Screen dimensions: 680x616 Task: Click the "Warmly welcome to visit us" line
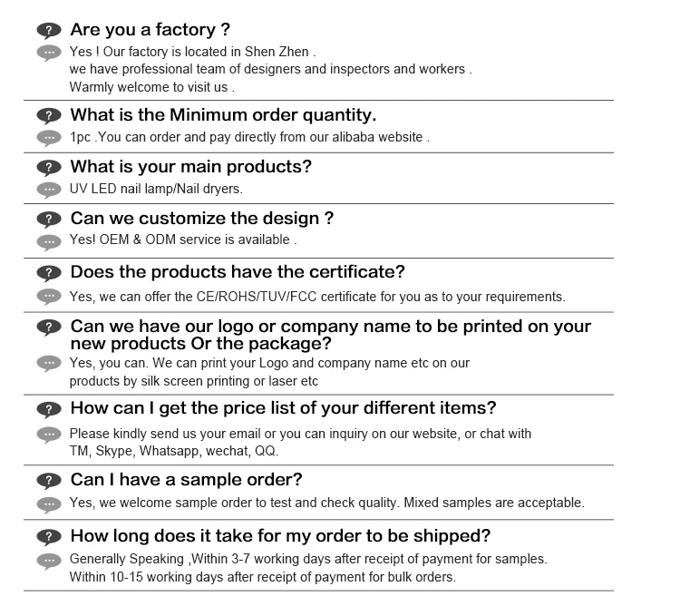[151, 87]
